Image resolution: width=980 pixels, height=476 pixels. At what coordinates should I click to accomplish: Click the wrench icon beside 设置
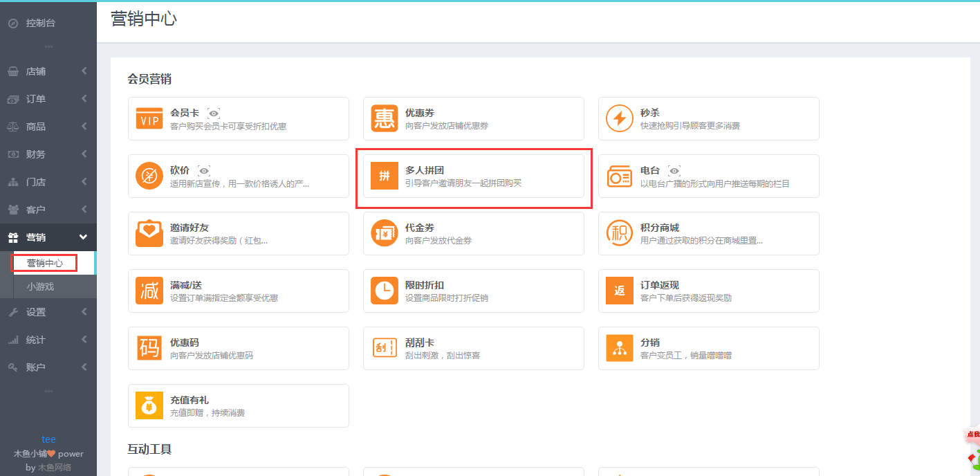pyautogui.click(x=12, y=312)
